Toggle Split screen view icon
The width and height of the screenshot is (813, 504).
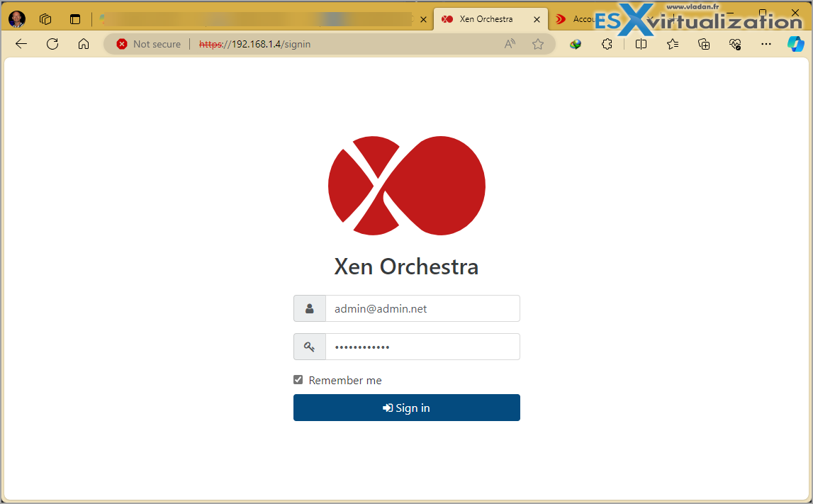point(641,44)
